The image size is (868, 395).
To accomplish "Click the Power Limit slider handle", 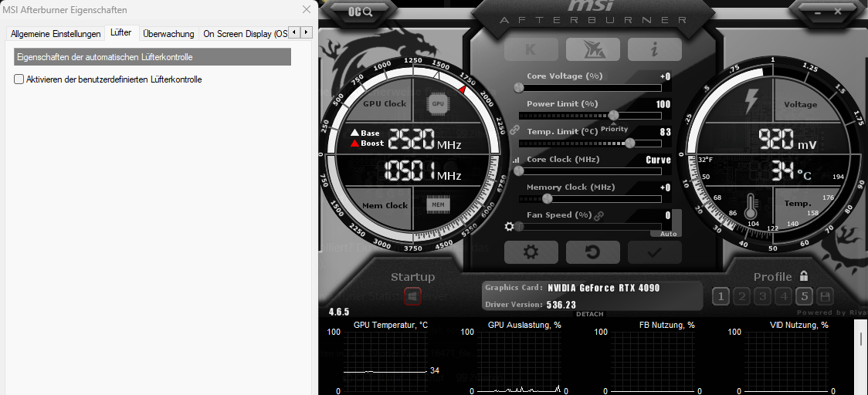I will tap(613, 115).
